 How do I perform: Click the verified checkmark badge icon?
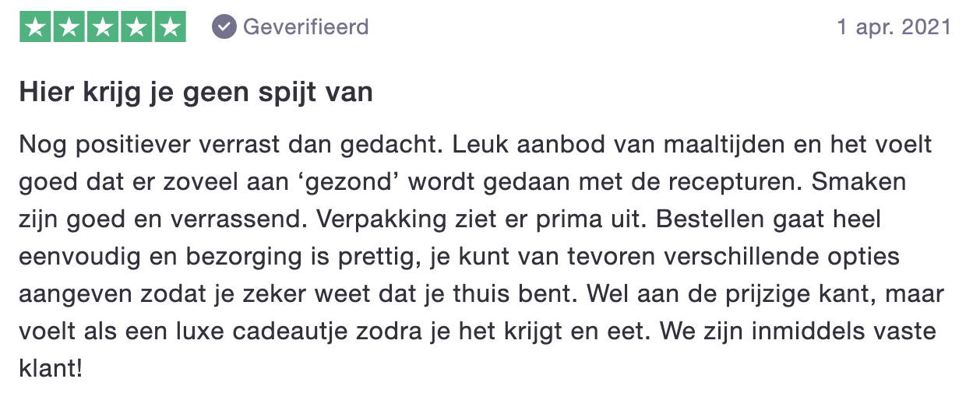[224, 27]
